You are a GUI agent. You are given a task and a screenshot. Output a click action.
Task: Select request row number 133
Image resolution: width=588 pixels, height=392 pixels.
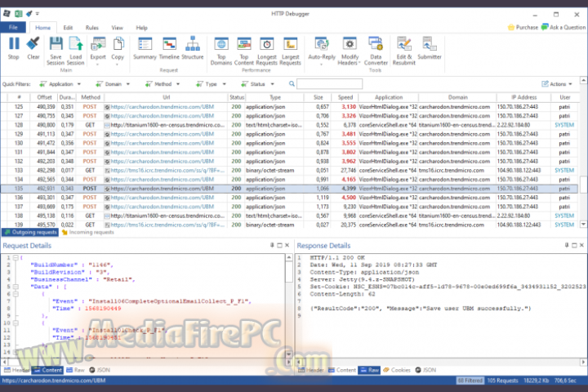click(x=289, y=171)
